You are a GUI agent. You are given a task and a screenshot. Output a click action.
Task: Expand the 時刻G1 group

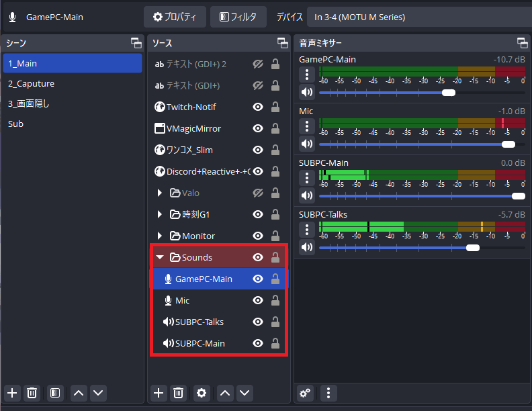click(x=159, y=214)
